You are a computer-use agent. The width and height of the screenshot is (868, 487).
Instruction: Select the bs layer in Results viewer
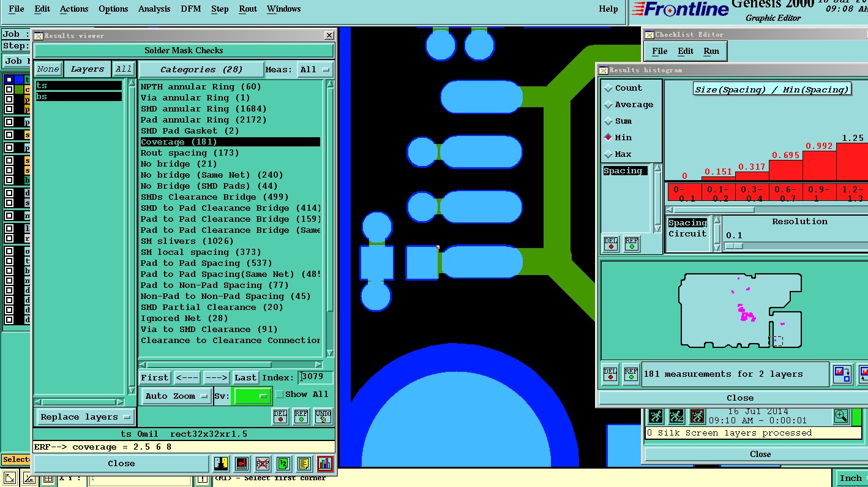click(78, 97)
